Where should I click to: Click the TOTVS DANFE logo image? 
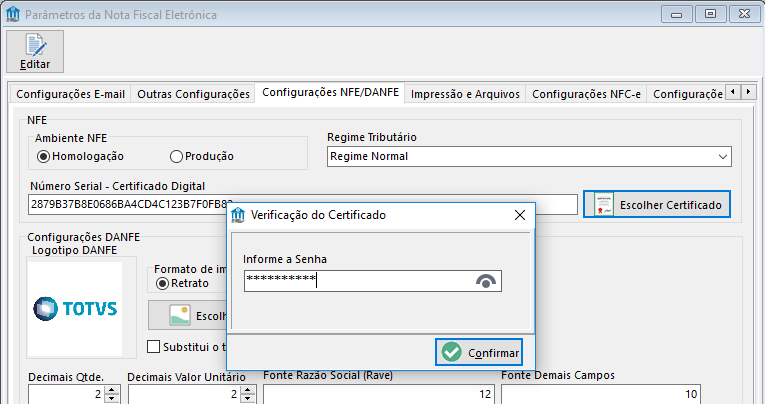[x=75, y=308]
